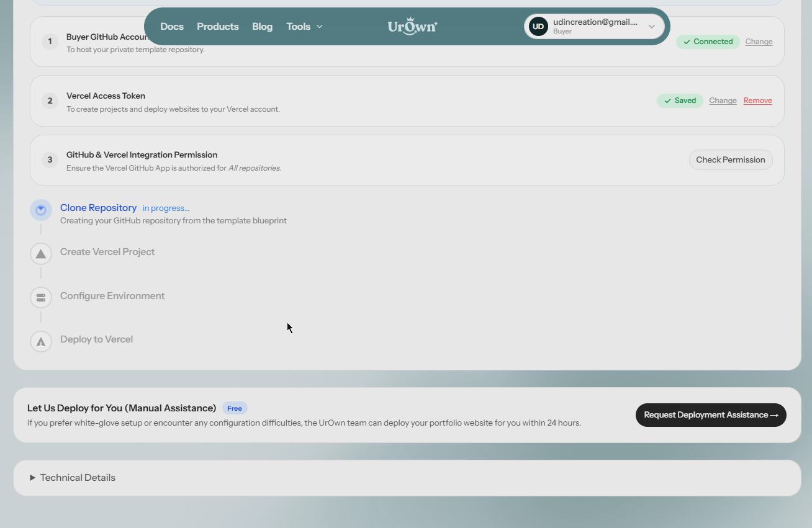
Task: Go to the Products page
Action: (x=218, y=27)
